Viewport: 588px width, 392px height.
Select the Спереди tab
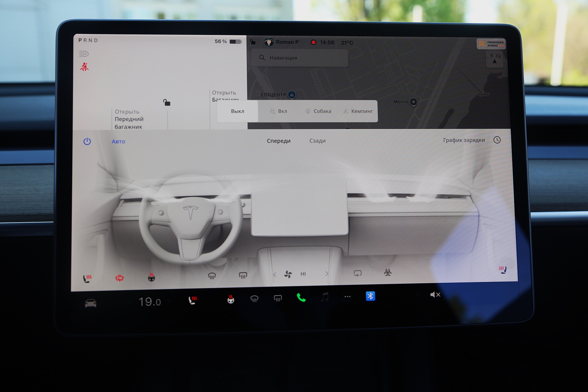(279, 141)
